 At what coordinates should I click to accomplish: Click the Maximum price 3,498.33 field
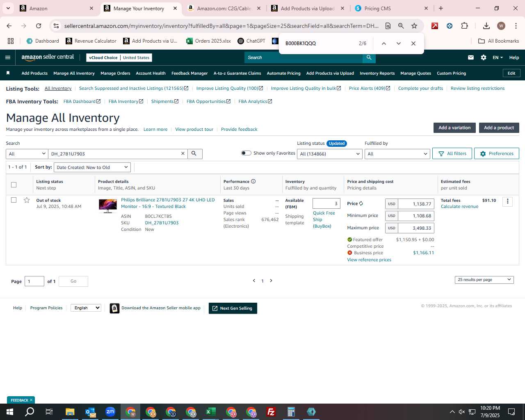[416, 228]
